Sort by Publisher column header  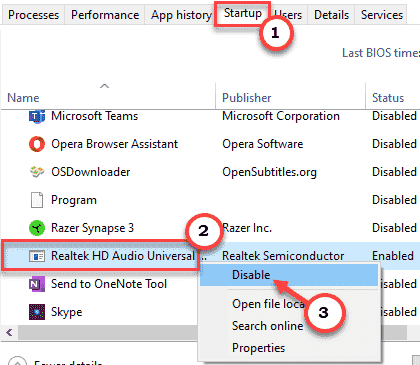tap(247, 98)
